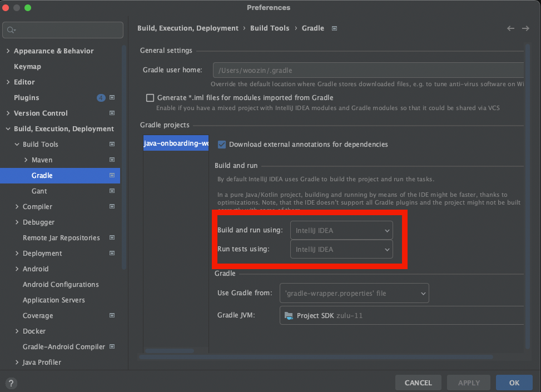The height and width of the screenshot is (392, 541).
Task: Expand the Docker node
Action: coord(17,331)
